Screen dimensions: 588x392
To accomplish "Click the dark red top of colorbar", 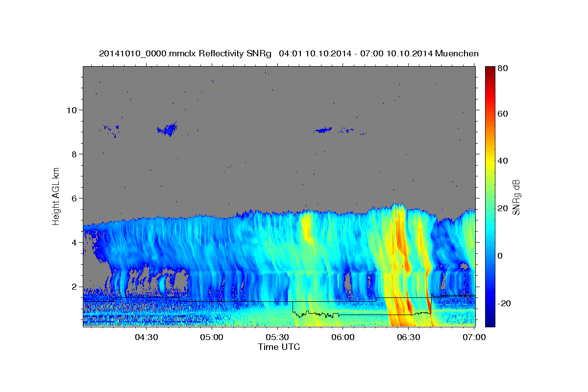I will 490,71.
